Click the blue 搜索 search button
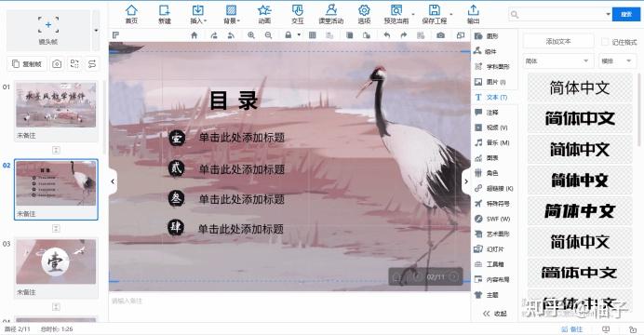Screen dimensions: 644x335 [x=626, y=14]
